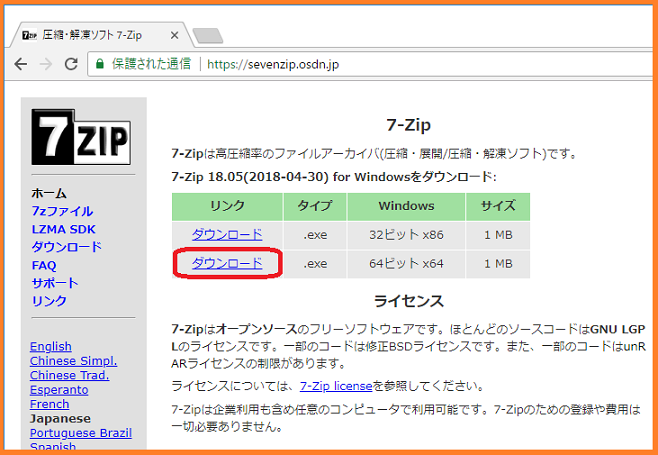Click the .exe cell in 64ビット row
The image size is (658, 455).
315,264
